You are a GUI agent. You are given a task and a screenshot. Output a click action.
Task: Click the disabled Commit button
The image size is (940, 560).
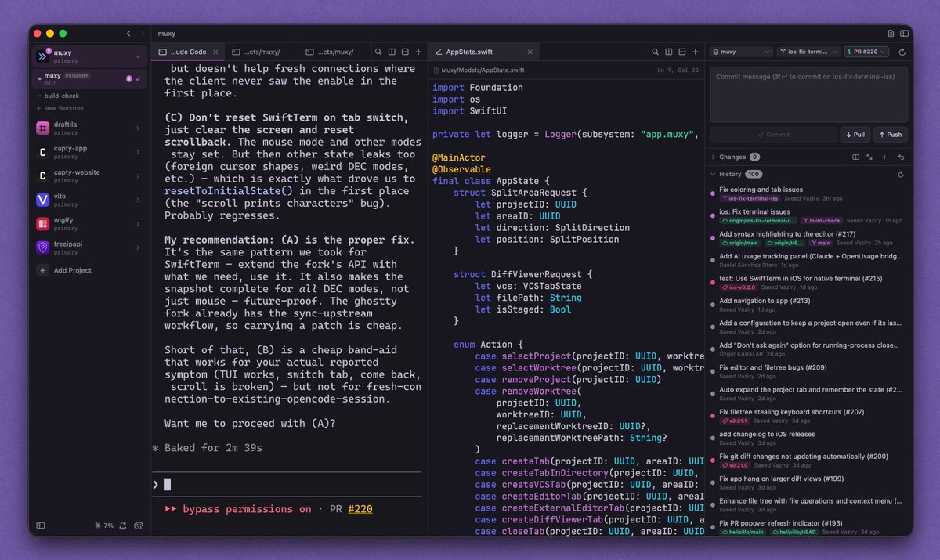(x=774, y=135)
